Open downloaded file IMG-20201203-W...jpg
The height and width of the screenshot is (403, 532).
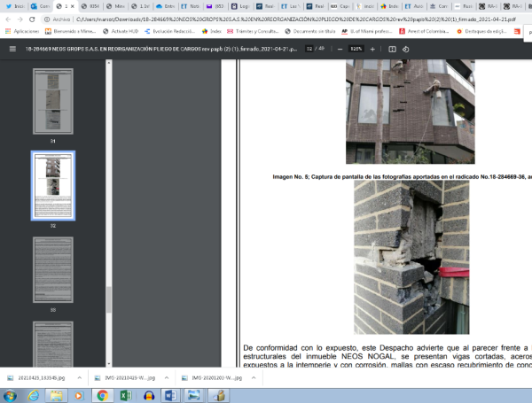(x=213, y=377)
